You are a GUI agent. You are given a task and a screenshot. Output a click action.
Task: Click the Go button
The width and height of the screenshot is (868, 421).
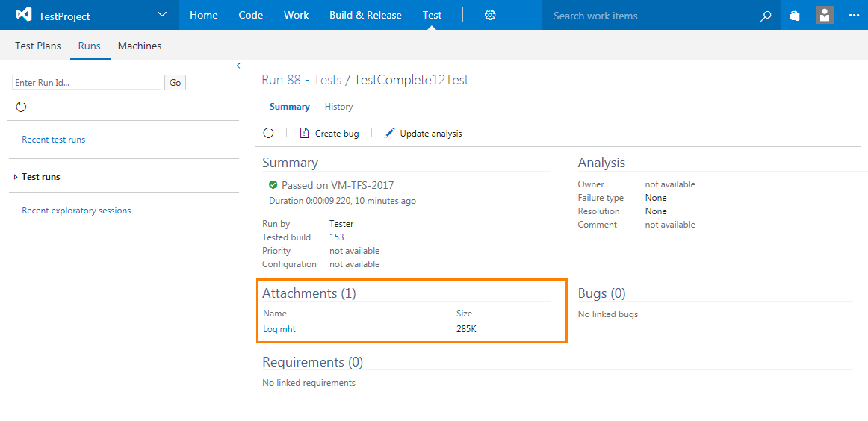(x=176, y=83)
